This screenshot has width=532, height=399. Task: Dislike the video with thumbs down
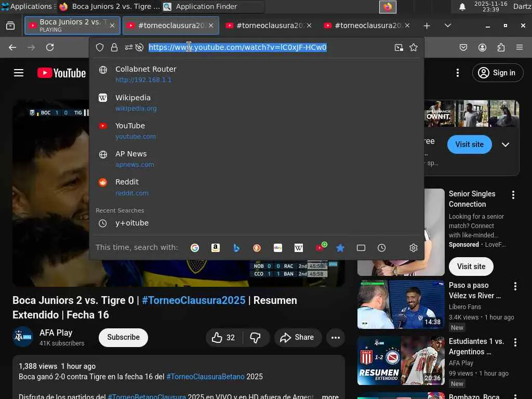pyautogui.click(x=256, y=338)
